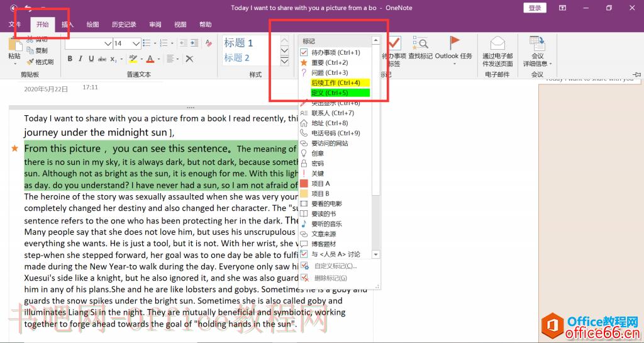Apply text highlight color
The width and height of the screenshot is (644, 343).
point(133,59)
